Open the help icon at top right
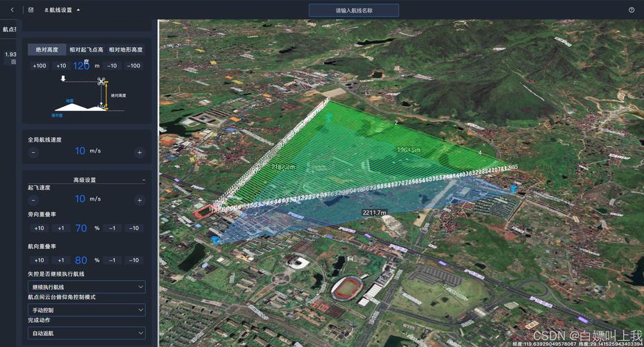This screenshot has height=347, width=644. [x=632, y=10]
